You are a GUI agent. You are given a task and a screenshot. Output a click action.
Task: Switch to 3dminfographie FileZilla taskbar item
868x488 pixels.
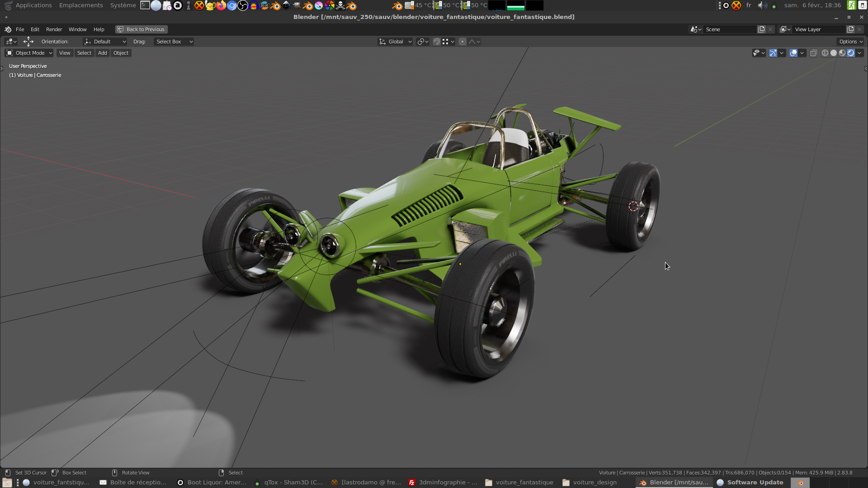(443, 482)
